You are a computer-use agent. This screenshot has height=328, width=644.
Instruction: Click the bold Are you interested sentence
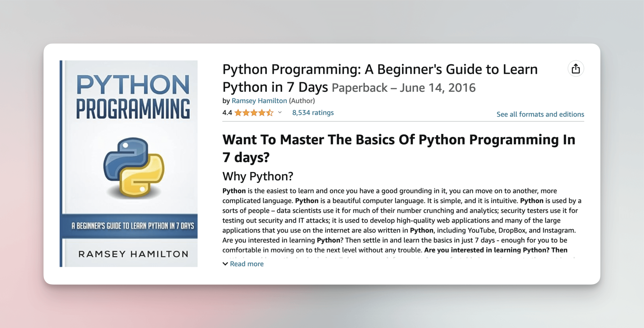[495, 250]
